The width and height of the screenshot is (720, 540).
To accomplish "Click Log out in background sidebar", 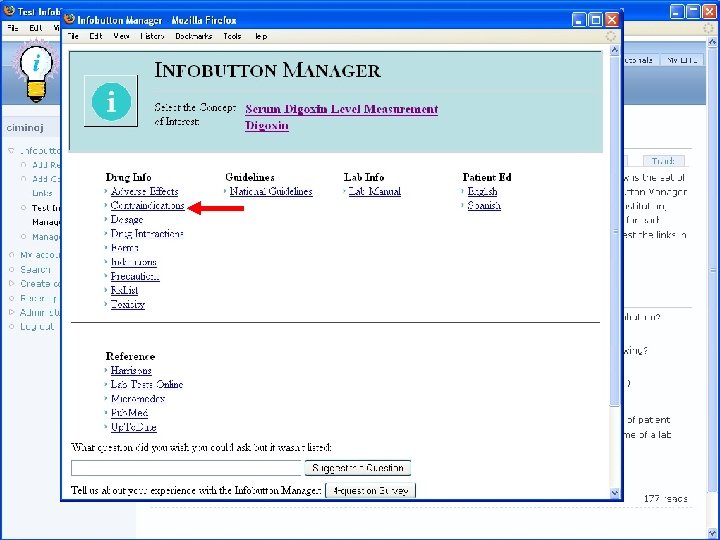I will [x=37, y=326].
